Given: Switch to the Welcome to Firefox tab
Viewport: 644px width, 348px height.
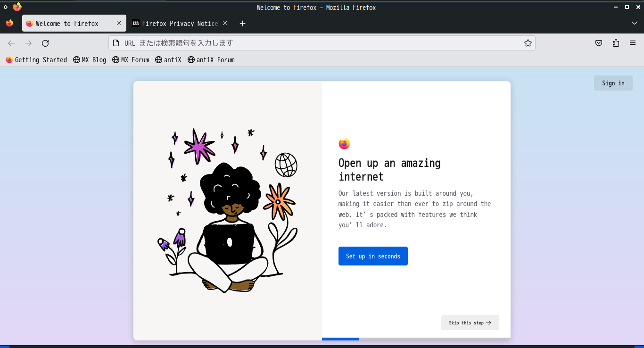Looking at the screenshot, I should (74, 23).
